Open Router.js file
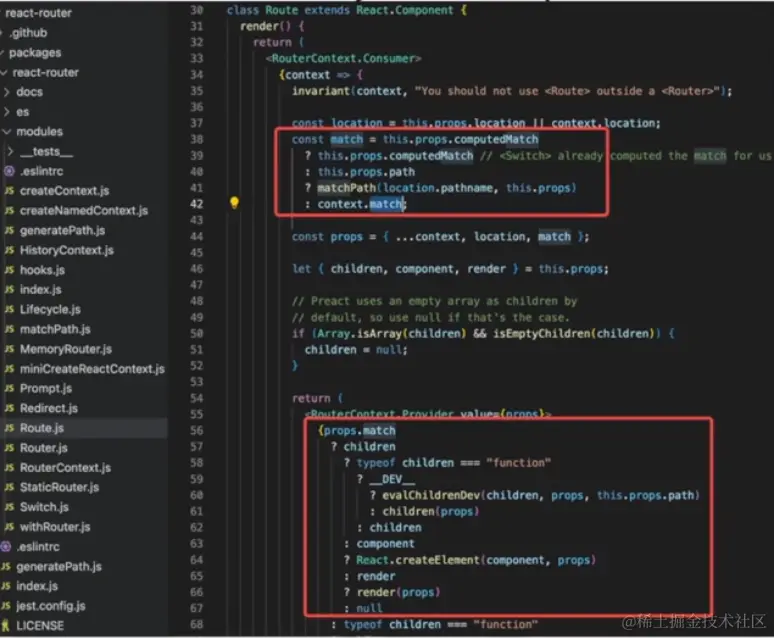This screenshot has width=774, height=638. tap(44, 447)
